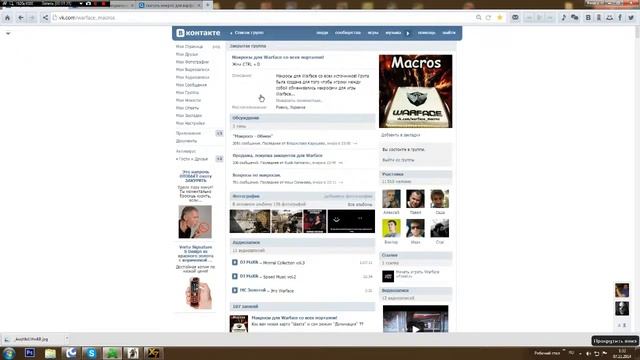640x360 pixels.
Task: Click the 'Аудиозаписи' section header
Action: tap(302, 242)
